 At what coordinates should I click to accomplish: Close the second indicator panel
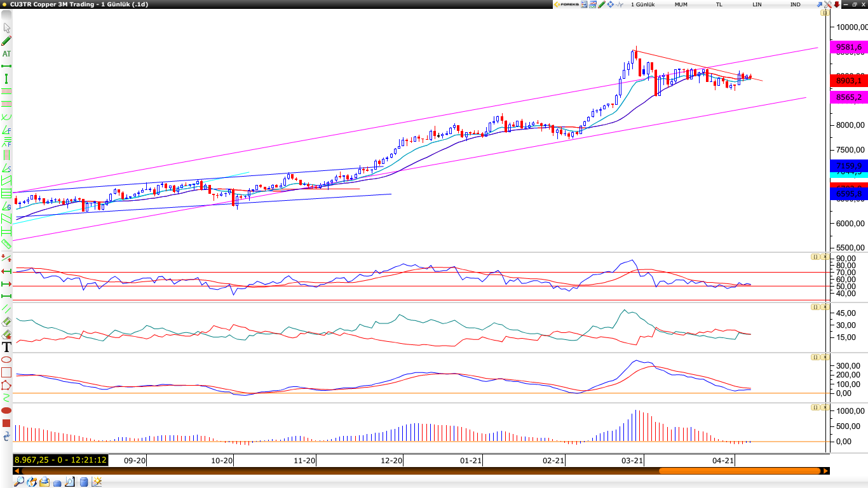(x=825, y=307)
